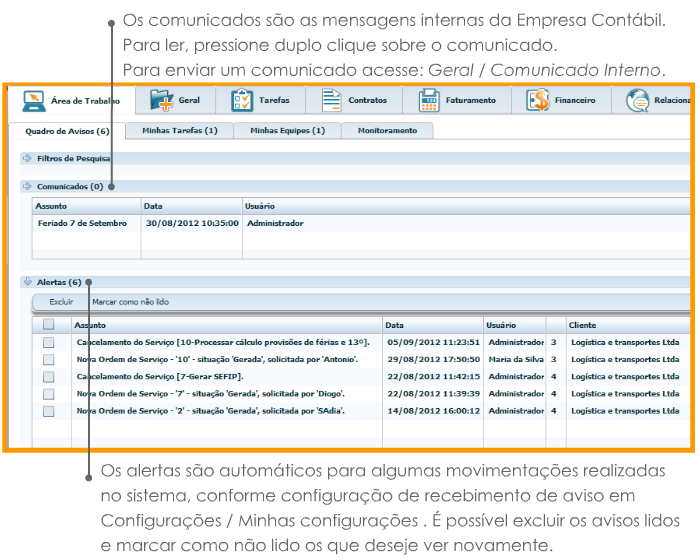Open alert solicitada por 'Antonio'
Image resolution: width=700 pixels, height=560 pixels.
[x=217, y=359]
